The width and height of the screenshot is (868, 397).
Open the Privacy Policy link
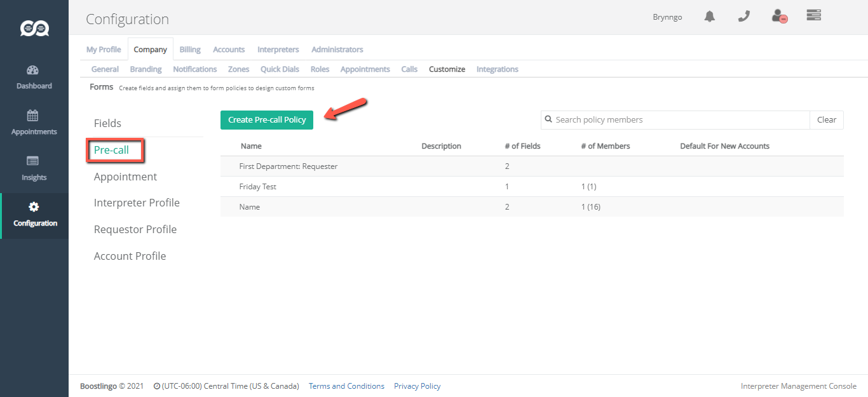417,386
